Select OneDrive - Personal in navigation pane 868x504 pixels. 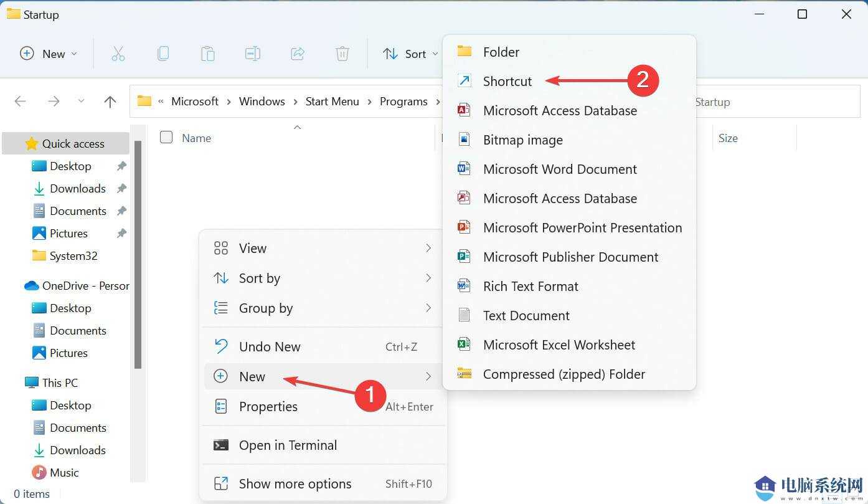77,286
